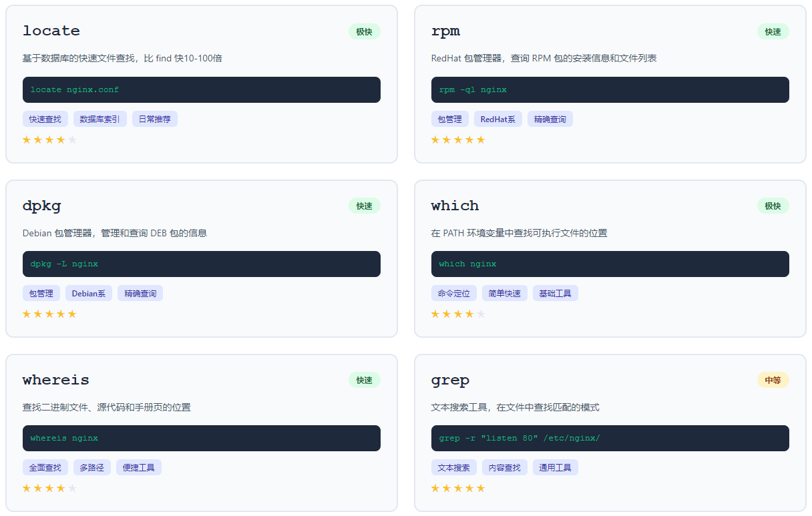The width and height of the screenshot is (812, 516).
Task: Click the grep listen 80 code block
Action: click(610, 438)
